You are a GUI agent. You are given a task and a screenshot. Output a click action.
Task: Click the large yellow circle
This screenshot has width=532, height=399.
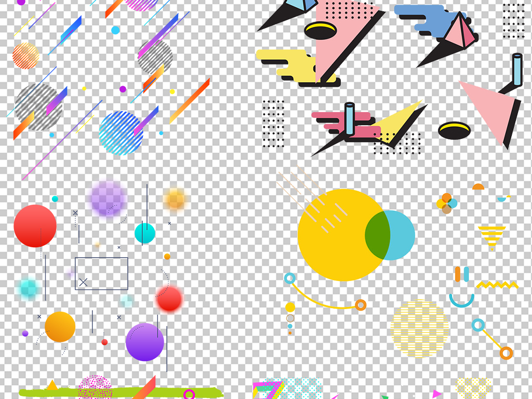[332, 239]
